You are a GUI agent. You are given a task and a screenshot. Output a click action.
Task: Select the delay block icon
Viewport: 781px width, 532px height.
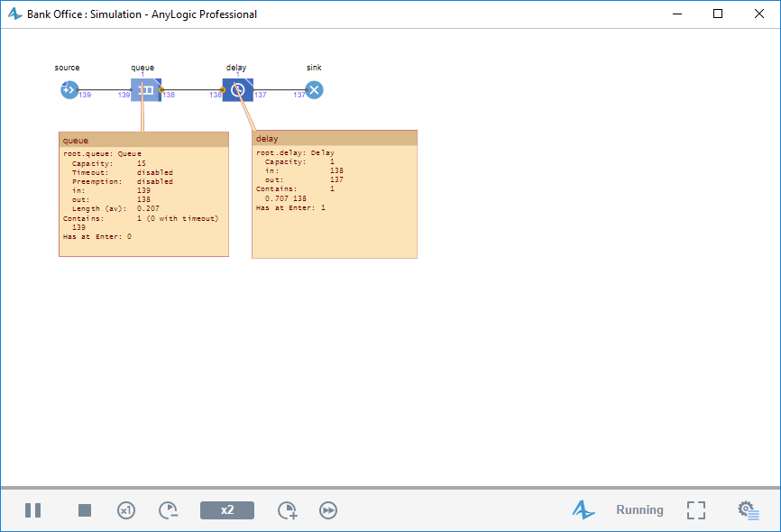pos(237,90)
